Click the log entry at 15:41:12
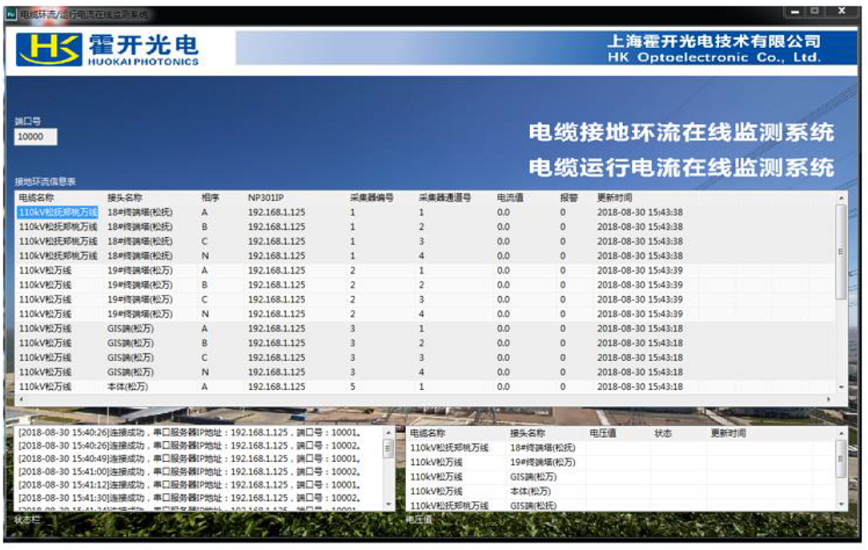The width and height of the screenshot is (868, 550). [190, 485]
